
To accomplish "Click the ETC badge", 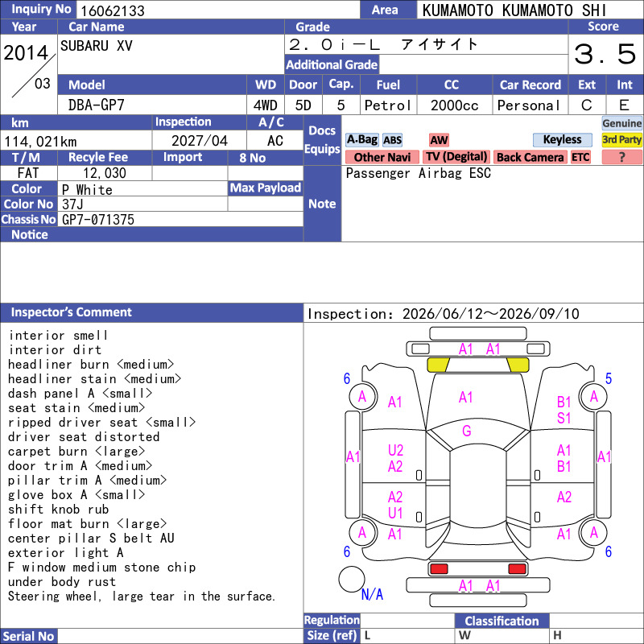I will point(580,157).
